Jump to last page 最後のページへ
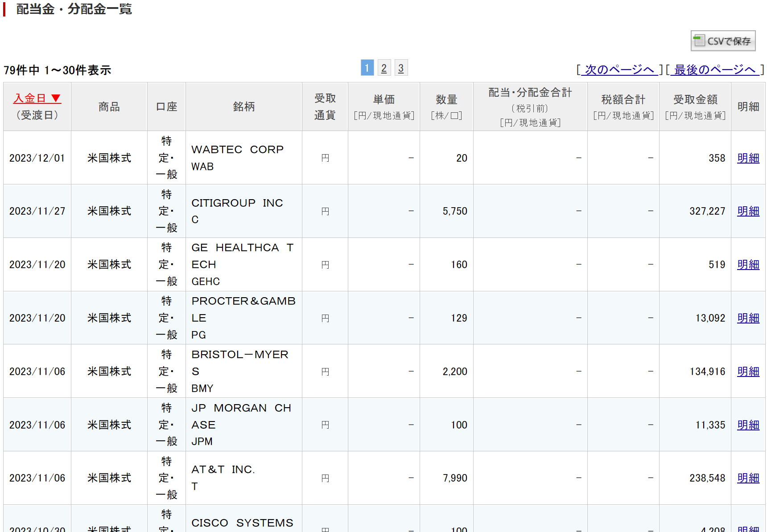This screenshot has height=532, width=767. pyautogui.click(x=715, y=70)
